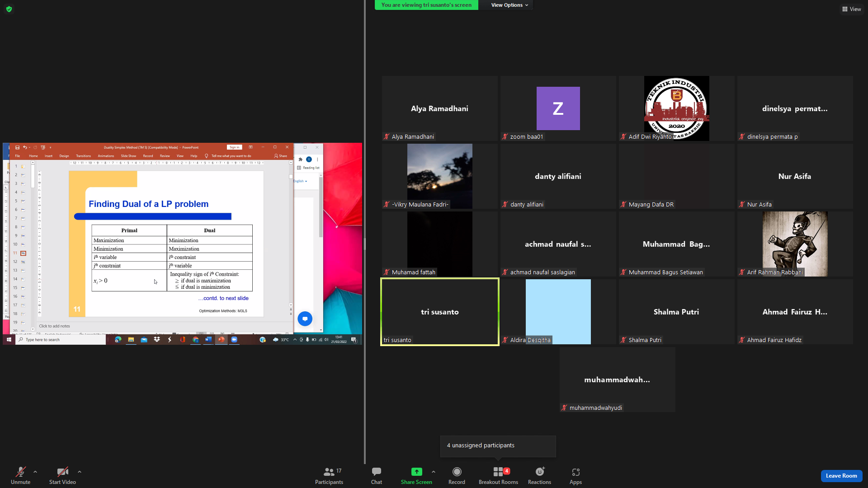Image resolution: width=868 pixels, height=488 pixels.
Task: Click the muted mic icon on danty alifiani's tile
Action: pyautogui.click(x=505, y=204)
